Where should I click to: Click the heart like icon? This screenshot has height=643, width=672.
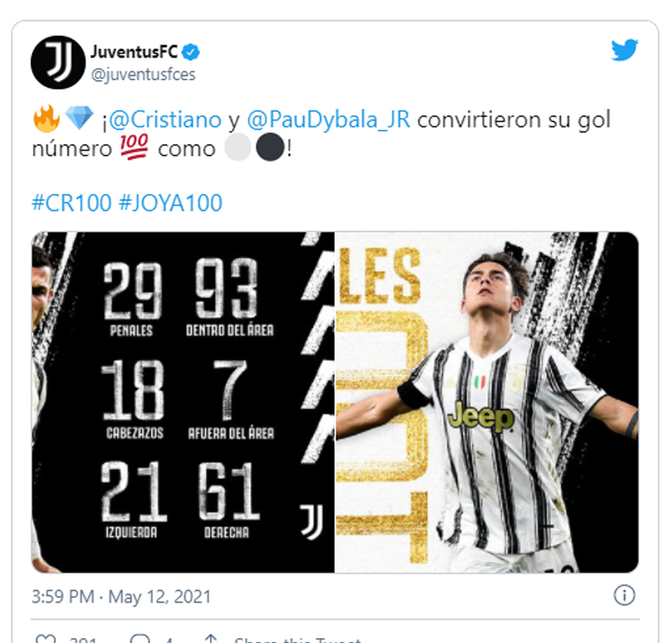click(45, 639)
